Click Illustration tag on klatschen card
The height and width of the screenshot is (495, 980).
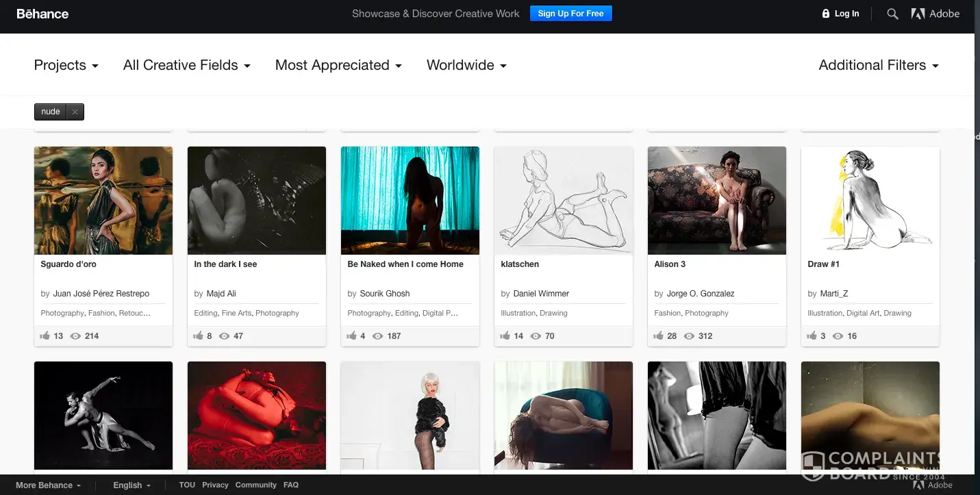pos(518,313)
